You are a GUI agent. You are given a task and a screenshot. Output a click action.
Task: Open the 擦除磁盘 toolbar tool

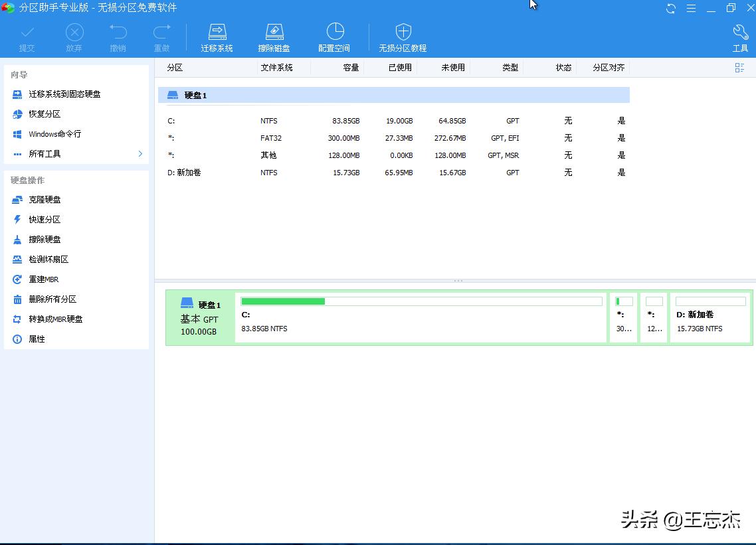coord(274,32)
